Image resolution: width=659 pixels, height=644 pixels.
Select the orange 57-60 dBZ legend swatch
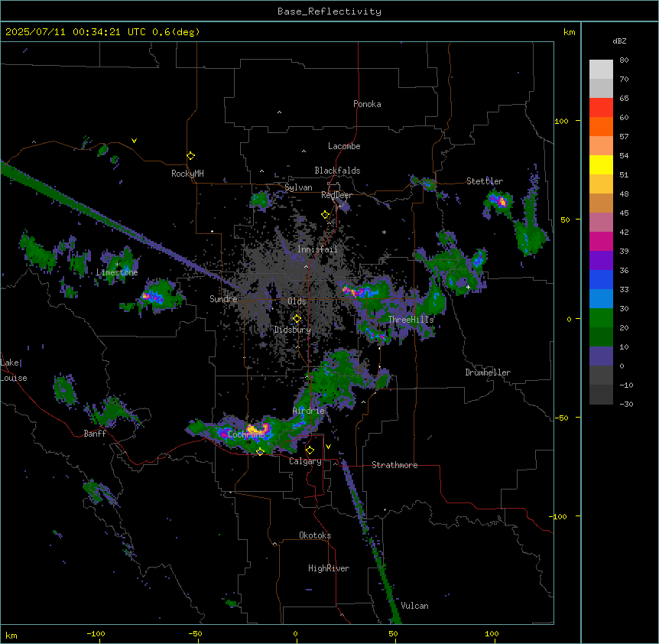point(601,126)
